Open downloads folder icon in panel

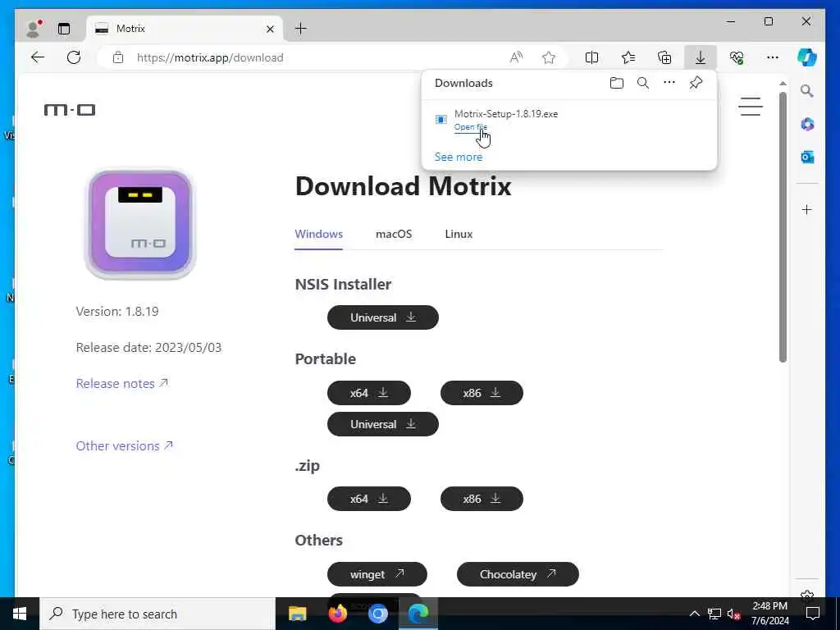pyautogui.click(x=617, y=83)
